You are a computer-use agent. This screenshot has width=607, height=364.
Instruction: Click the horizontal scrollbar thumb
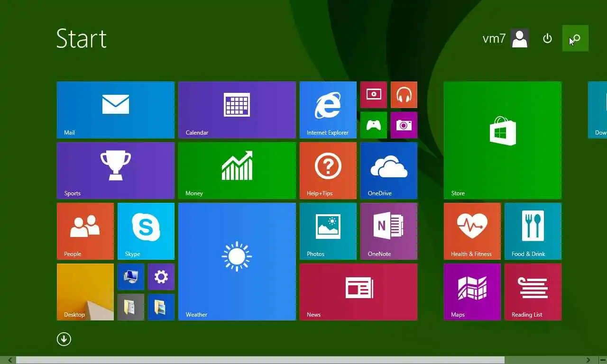[260, 360]
